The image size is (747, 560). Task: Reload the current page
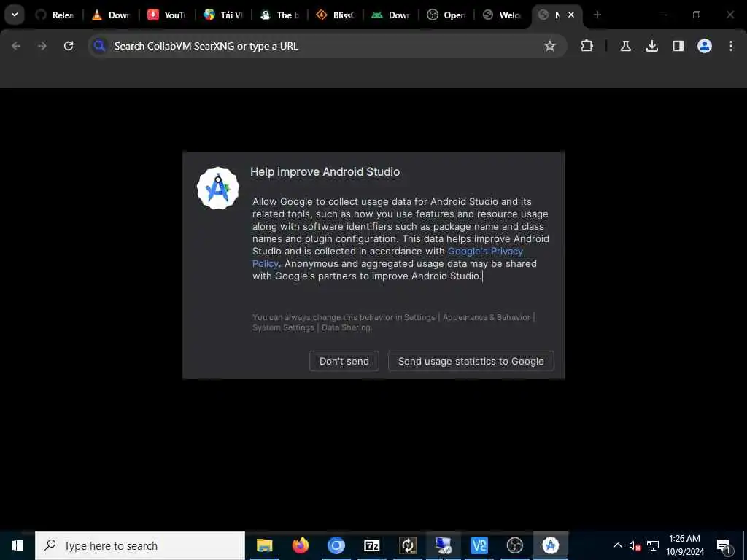click(x=69, y=46)
